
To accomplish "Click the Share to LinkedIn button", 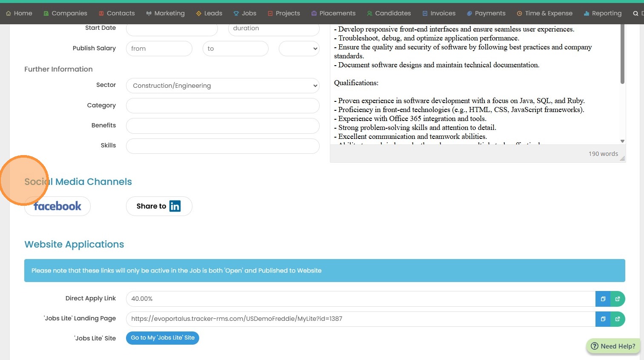I will tap(159, 206).
